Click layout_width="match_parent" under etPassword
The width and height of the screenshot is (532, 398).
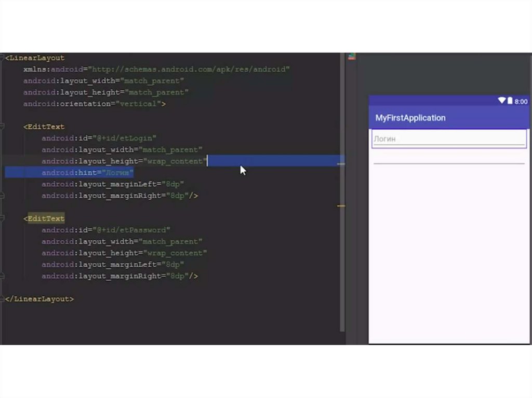point(122,242)
